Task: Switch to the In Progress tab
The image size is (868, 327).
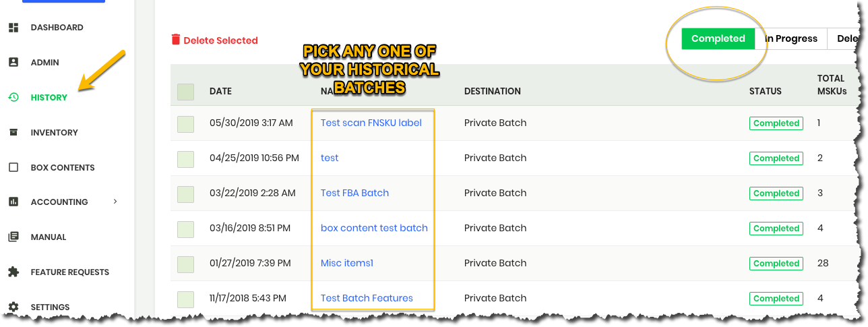Action: click(791, 38)
